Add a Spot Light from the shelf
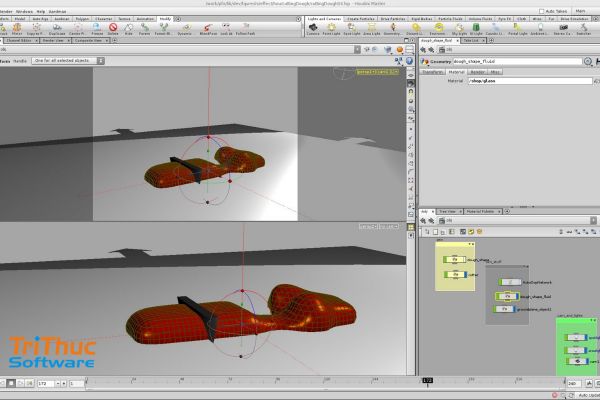Image resolution: width=600 pixels, height=400 pixels. [351, 29]
